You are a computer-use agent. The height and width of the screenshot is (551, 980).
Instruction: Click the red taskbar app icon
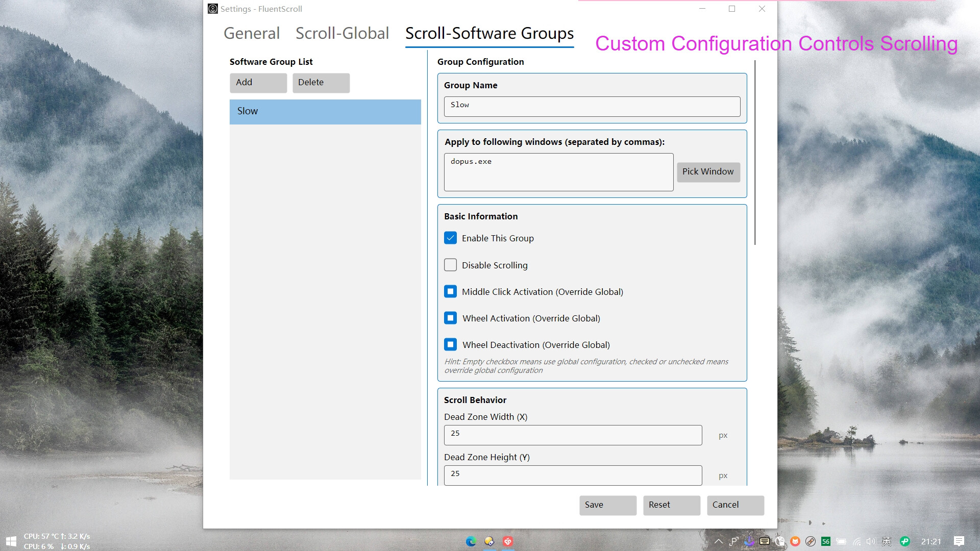coord(507,541)
